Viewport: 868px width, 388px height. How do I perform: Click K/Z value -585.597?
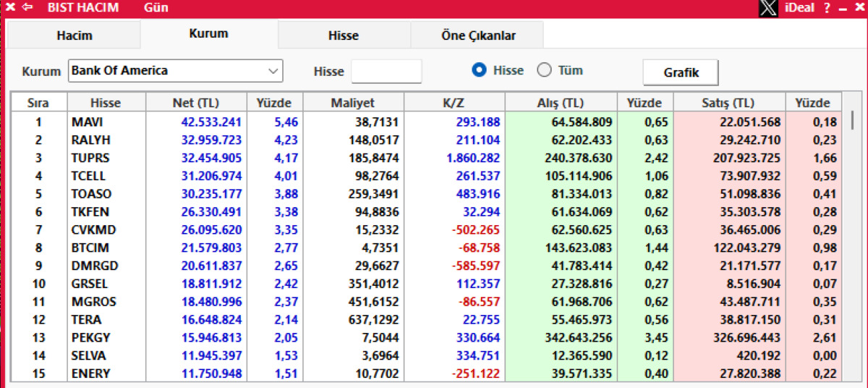point(475,266)
